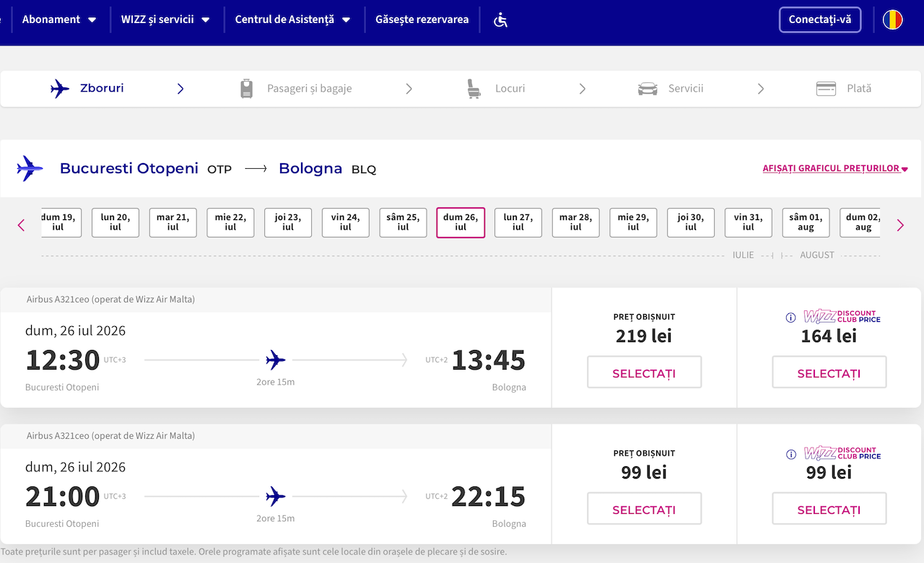Choose date vin 24, iul
The height and width of the screenshot is (563, 924).
pos(346,222)
